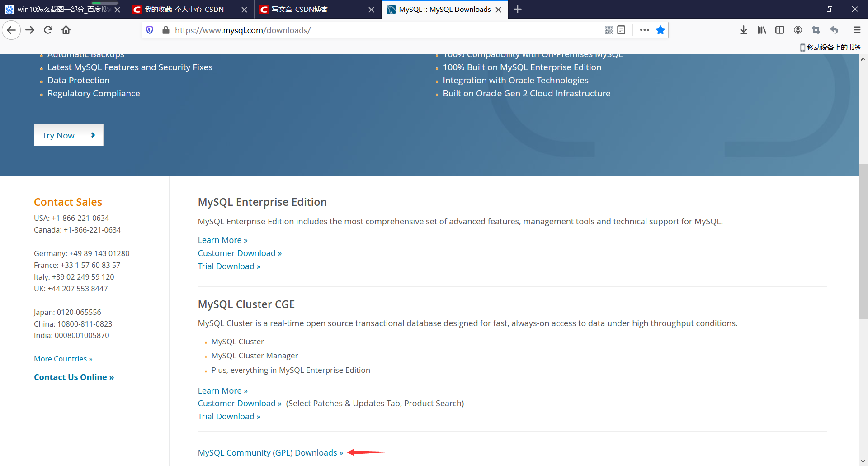Screen dimensions: 868x466
Task: Show QR code for this page
Action: [609, 30]
